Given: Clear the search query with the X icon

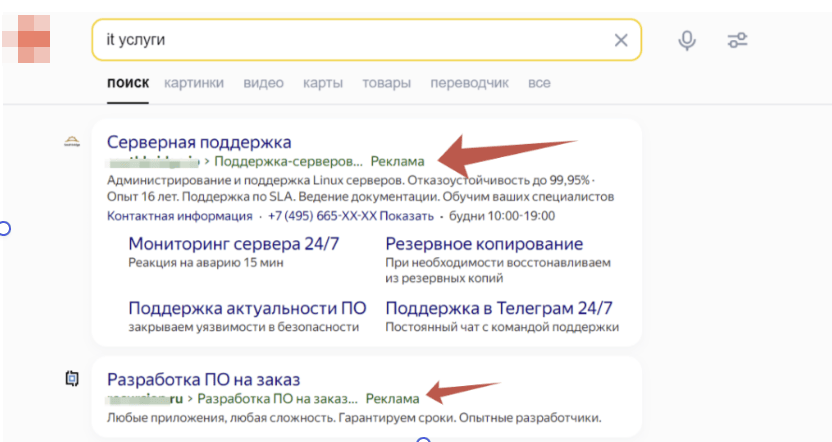Looking at the screenshot, I should 621,40.
